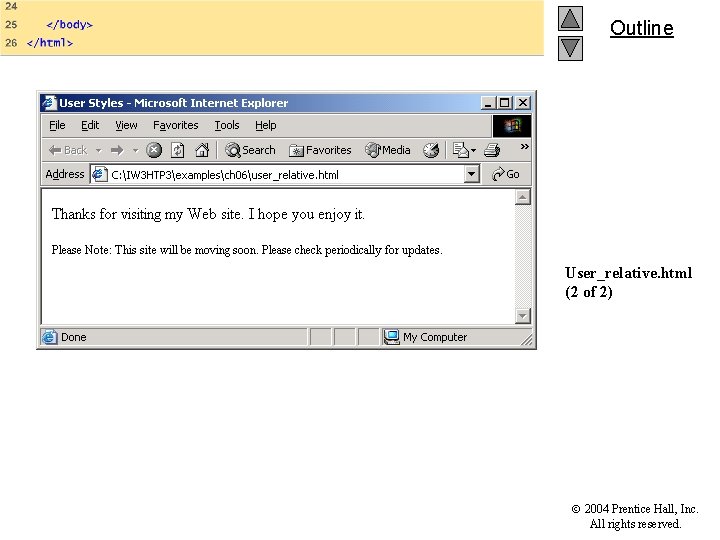
Task: Open the File menu
Action: point(57,125)
